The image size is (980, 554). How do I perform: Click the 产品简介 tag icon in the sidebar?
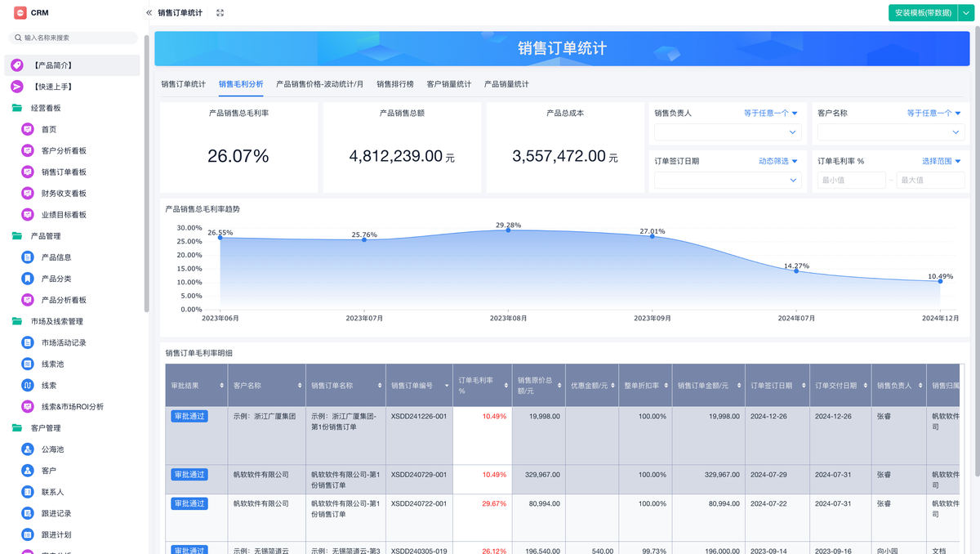pyautogui.click(x=17, y=65)
